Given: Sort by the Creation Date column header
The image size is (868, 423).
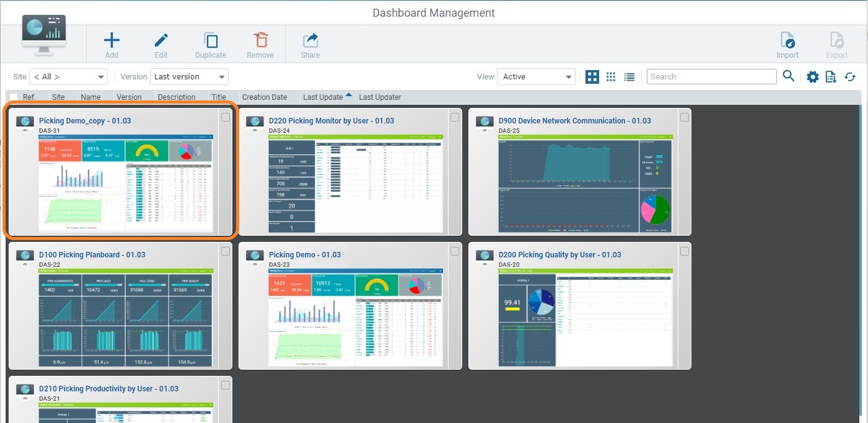Looking at the screenshot, I should (x=263, y=97).
